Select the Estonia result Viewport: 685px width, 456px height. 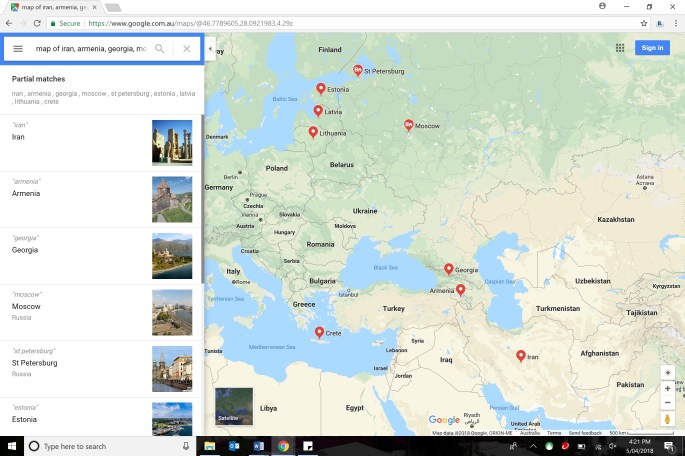pyautogui.click(x=100, y=417)
